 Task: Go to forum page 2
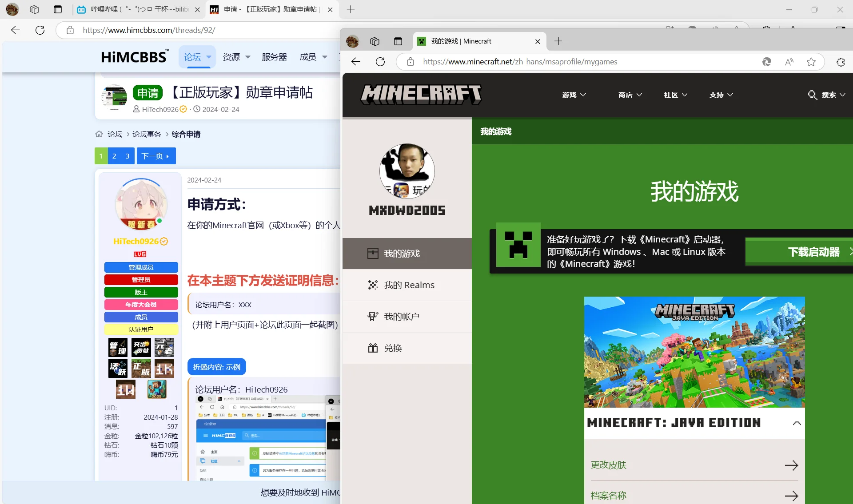click(x=114, y=156)
